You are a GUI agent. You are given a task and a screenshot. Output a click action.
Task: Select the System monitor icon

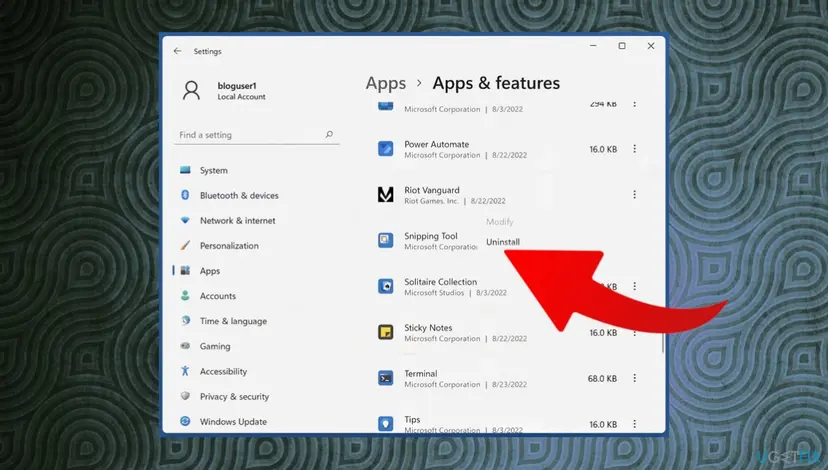185,170
